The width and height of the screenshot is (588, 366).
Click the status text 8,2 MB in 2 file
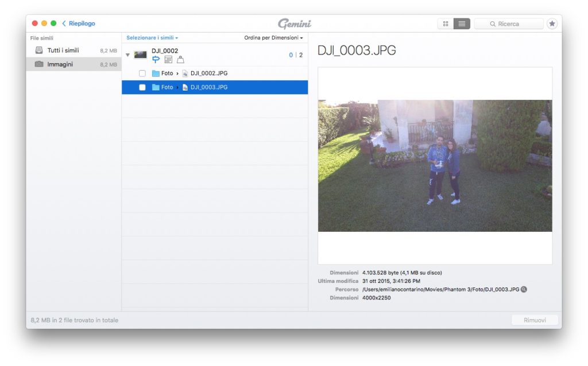(x=74, y=320)
